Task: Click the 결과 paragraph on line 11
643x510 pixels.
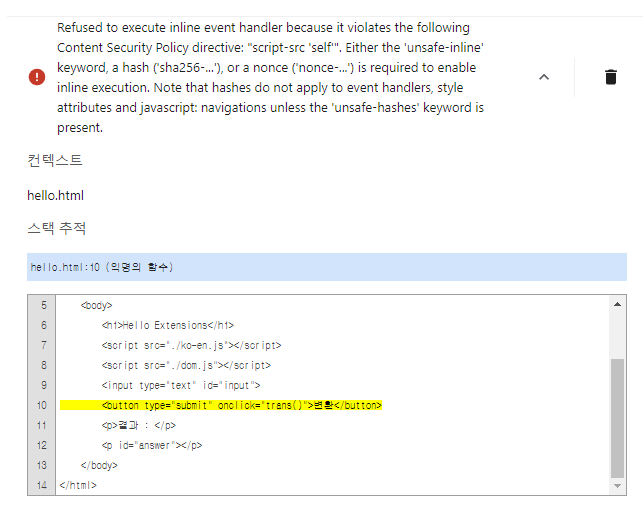Action: [139, 426]
